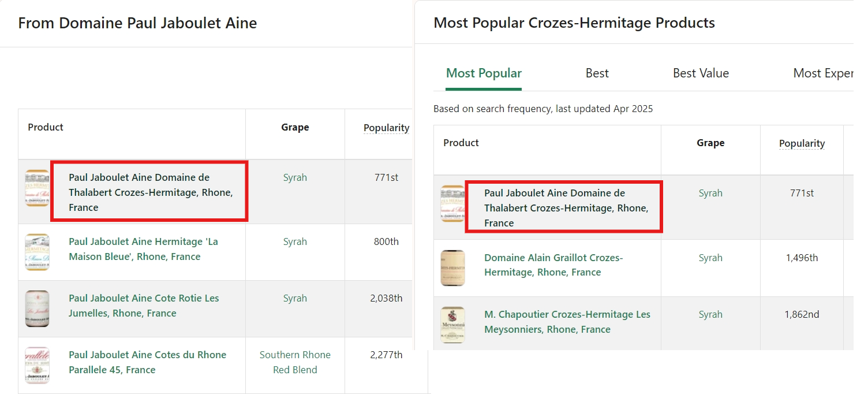The width and height of the screenshot is (868, 394).
Task: Click the M. Chapoutier Les Meysonniers label thumbnail
Action: click(x=452, y=324)
